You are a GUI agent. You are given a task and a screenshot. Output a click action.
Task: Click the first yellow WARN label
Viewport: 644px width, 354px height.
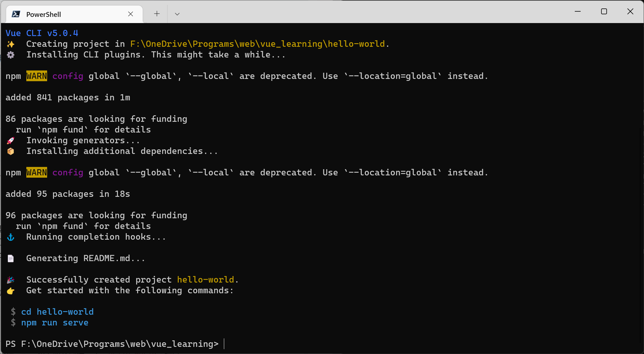(x=37, y=76)
